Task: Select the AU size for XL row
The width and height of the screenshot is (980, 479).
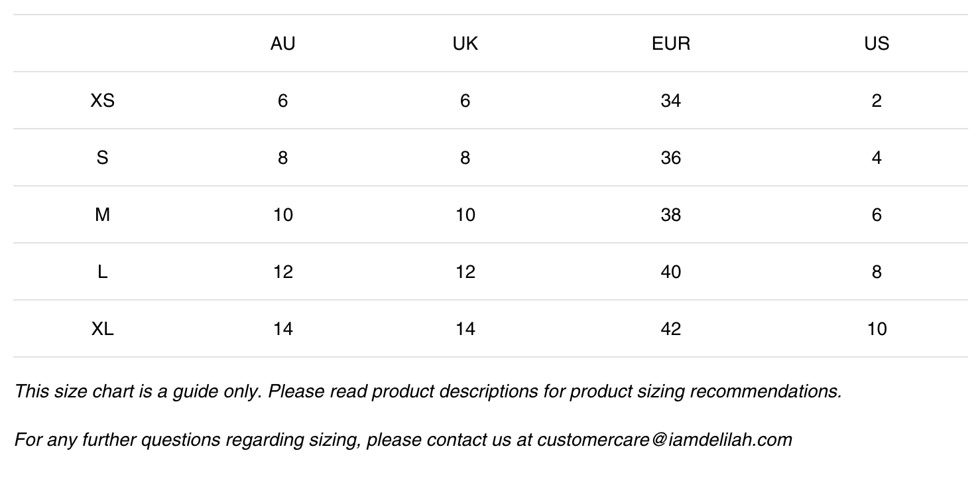Action: point(282,329)
